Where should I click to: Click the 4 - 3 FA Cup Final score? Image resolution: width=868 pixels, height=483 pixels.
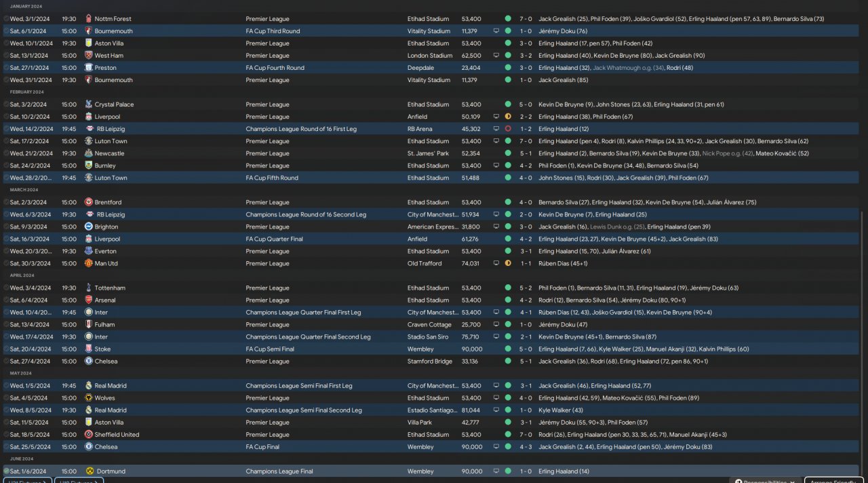pyautogui.click(x=526, y=446)
